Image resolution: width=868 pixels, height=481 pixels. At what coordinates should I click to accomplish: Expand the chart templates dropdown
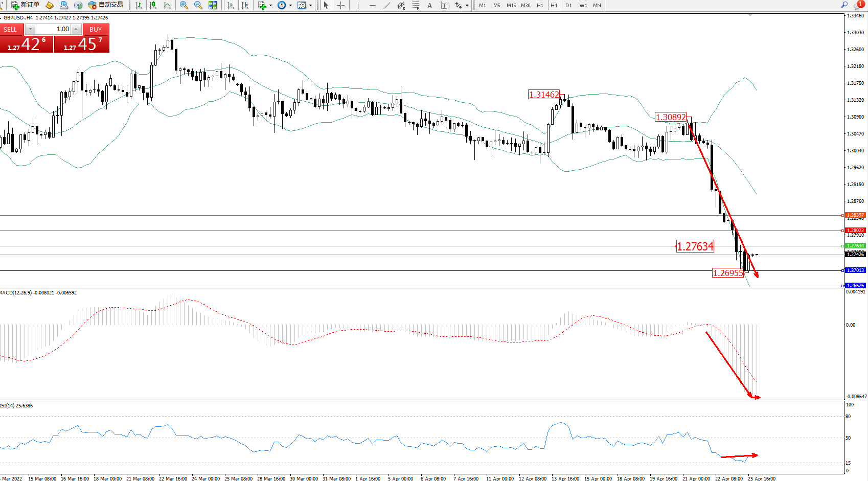[310, 6]
